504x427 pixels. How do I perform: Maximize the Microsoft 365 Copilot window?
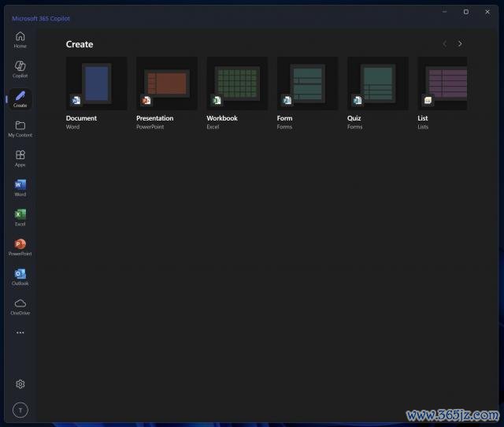[x=465, y=12]
